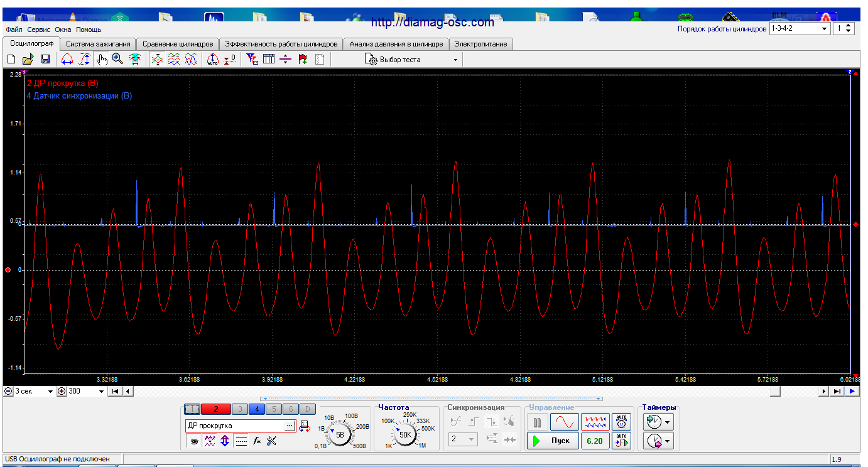The height and width of the screenshot is (467, 868).
Task: Open sensor list ellipsis button next to ДР прокрутка
Action: click(x=290, y=426)
